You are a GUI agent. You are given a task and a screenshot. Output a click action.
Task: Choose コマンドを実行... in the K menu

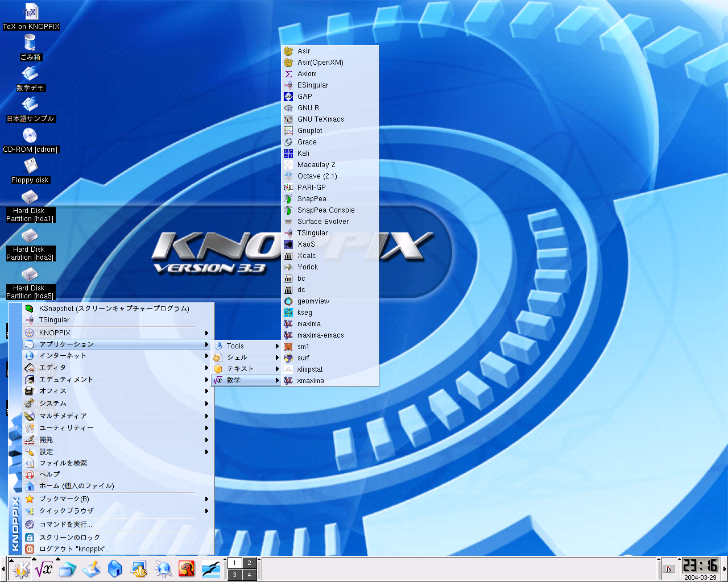coord(117,525)
